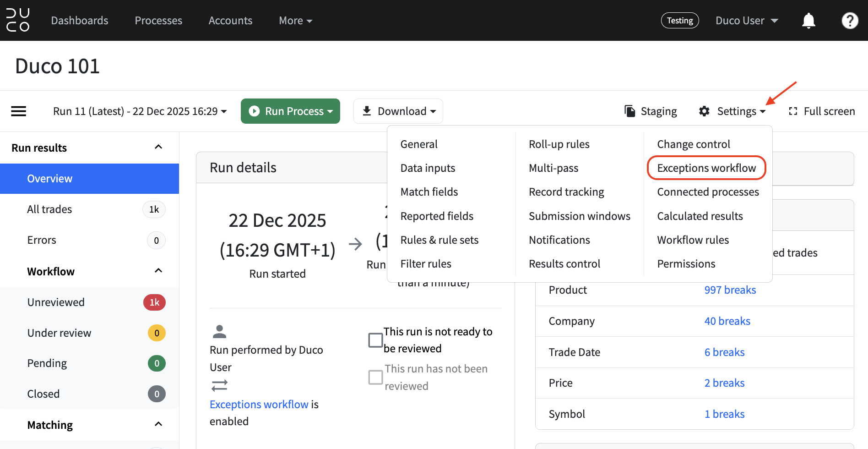Viewport: 868px width, 449px height.
Task: Select Calculated results setting
Action: coord(700,216)
